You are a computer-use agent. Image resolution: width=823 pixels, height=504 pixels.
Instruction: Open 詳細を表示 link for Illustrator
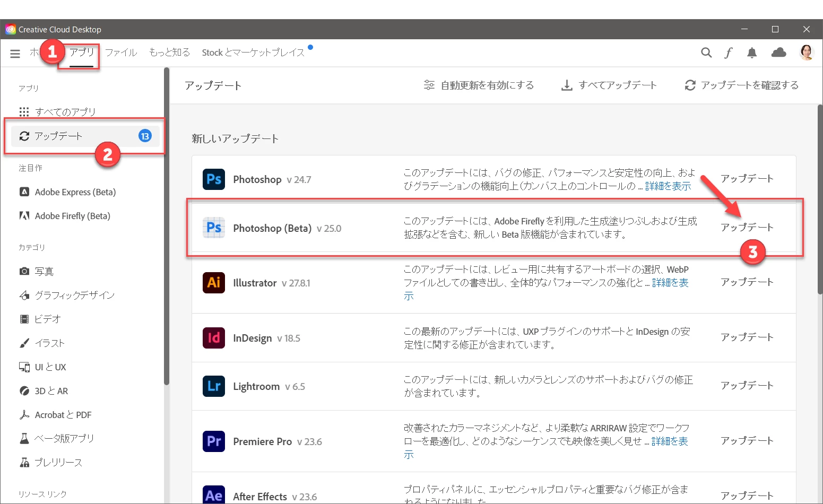[670, 283]
